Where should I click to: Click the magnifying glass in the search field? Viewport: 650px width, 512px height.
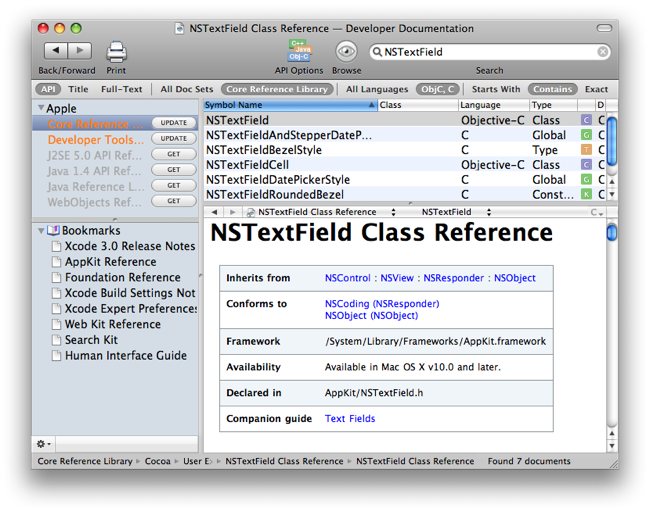[377, 52]
